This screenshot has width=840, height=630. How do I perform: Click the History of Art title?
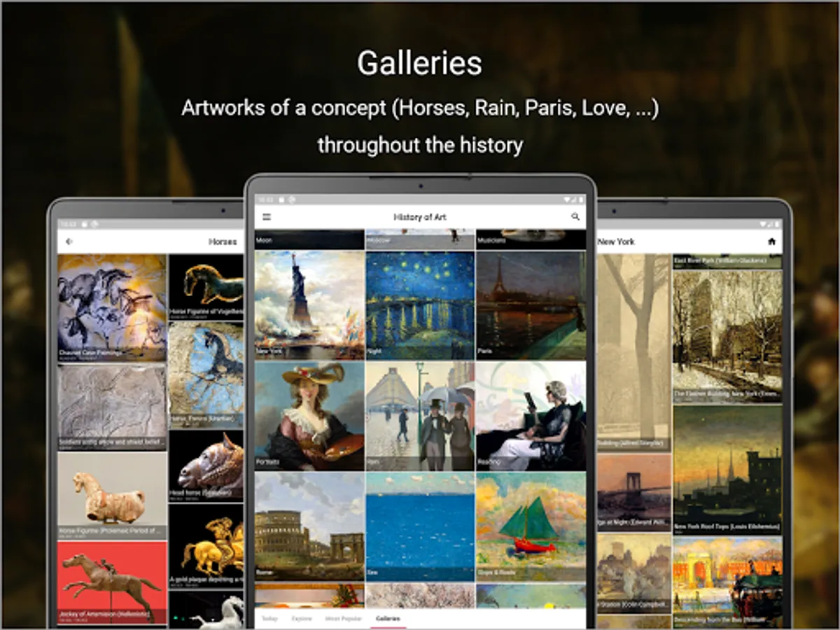(x=420, y=217)
